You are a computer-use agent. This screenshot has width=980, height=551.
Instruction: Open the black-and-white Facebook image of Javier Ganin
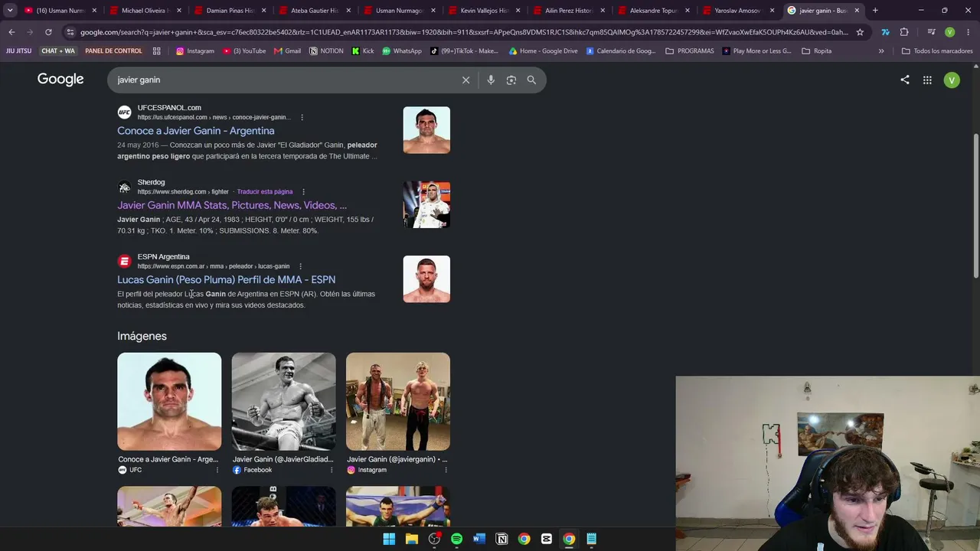pos(283,402)
